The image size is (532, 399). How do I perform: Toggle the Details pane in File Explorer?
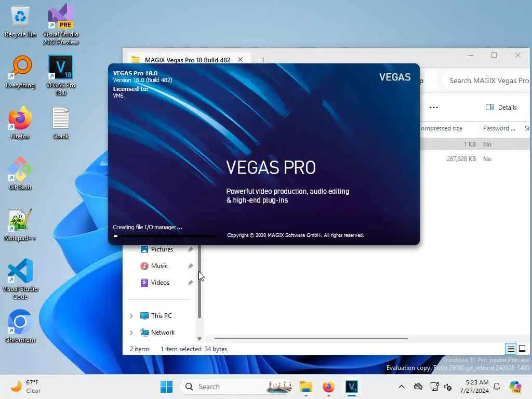501,107
